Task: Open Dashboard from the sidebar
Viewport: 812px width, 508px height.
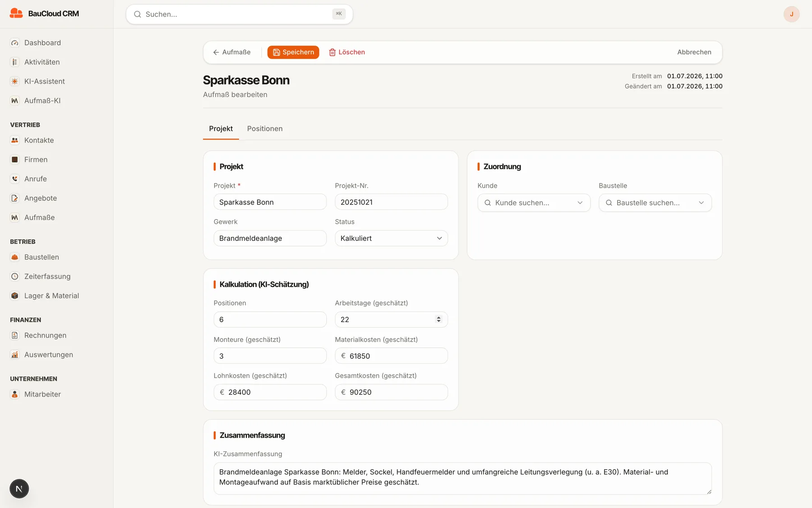Action: point(42,42)
